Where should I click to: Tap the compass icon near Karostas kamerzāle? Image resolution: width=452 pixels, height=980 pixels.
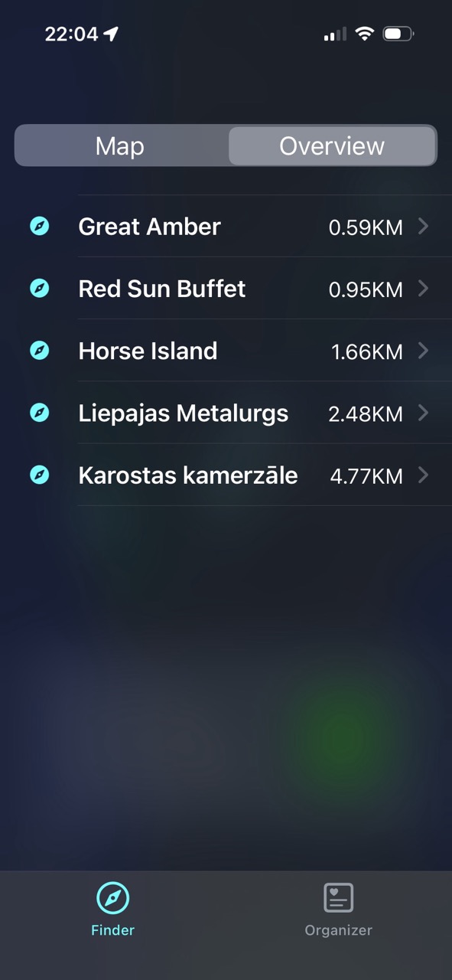coord(39,475)
